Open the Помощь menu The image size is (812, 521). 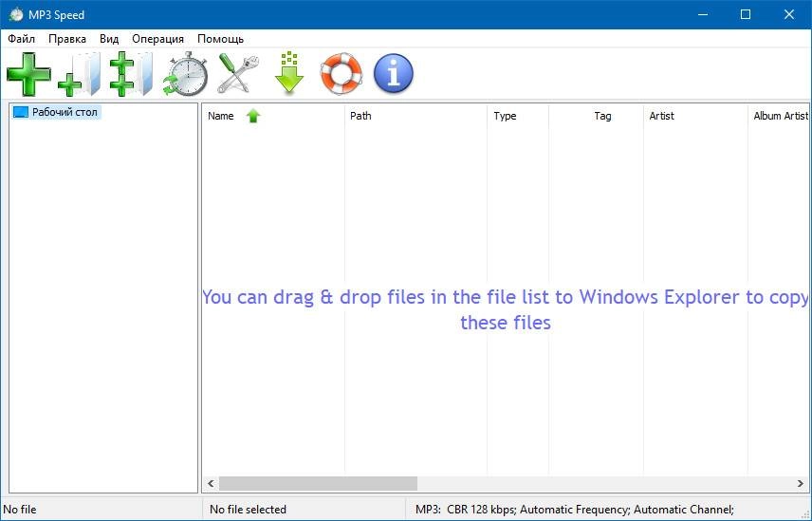tap(221, 39)
